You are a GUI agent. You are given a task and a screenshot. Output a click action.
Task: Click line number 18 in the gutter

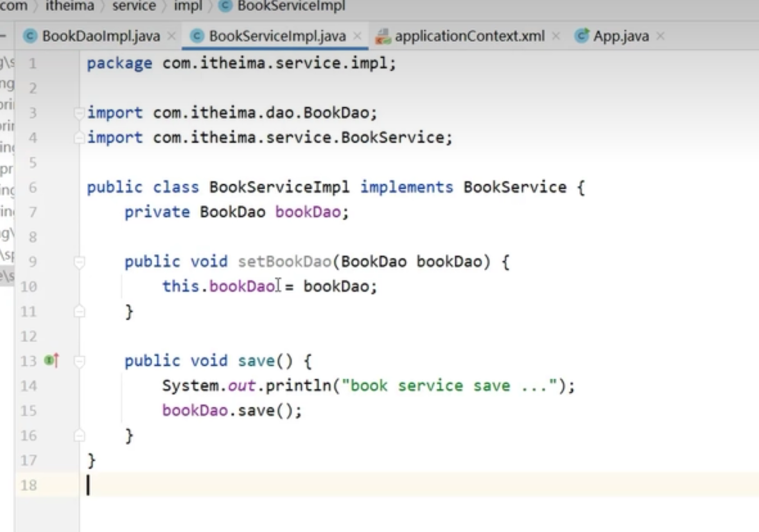pyautogui.click(x=28, y=485)
